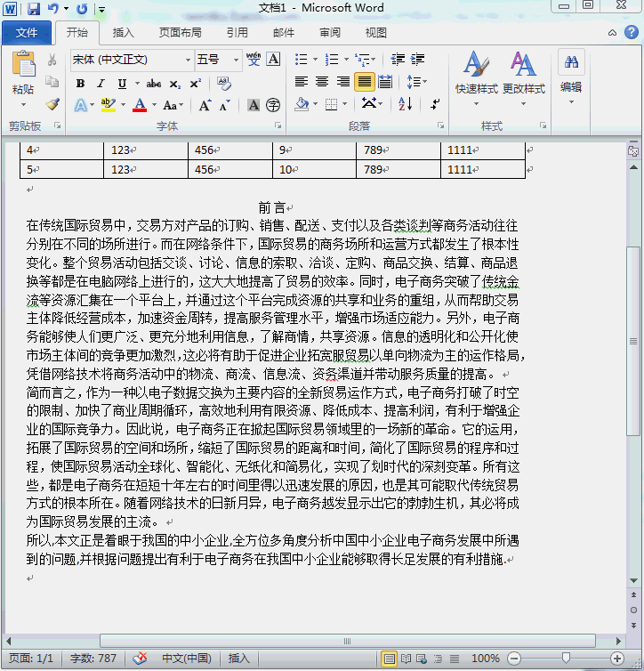Click Grow Font icon
The width and height of the screenshot is (644, 671).
coord(205,105)
